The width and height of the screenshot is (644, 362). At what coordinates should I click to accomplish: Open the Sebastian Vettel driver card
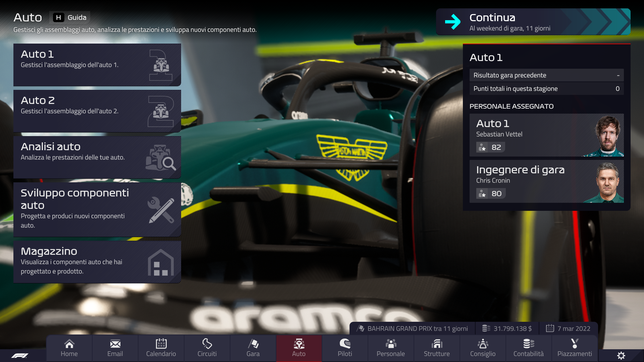pyautogui.click(x=547, y=135)
